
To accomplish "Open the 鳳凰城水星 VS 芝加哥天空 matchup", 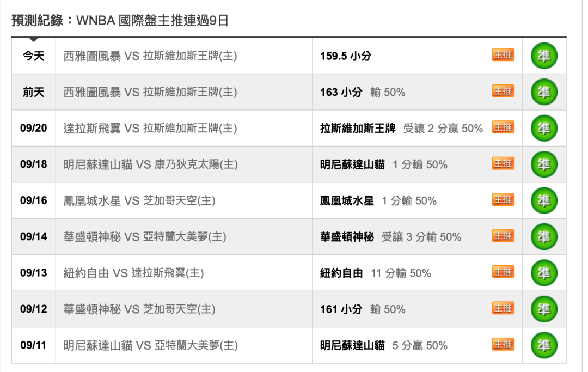I will coord(139,201).
